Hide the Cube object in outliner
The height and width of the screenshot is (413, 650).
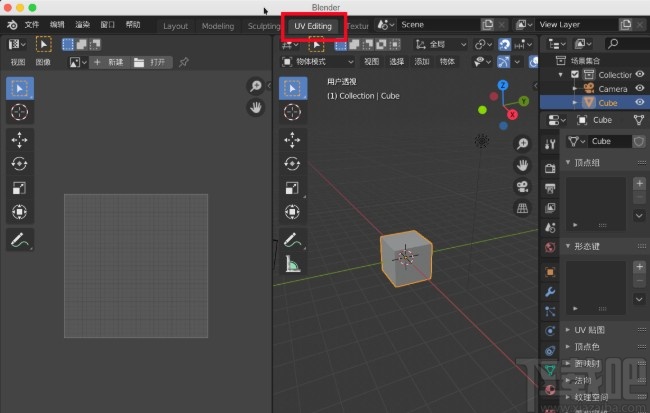(x=640, y=102)
